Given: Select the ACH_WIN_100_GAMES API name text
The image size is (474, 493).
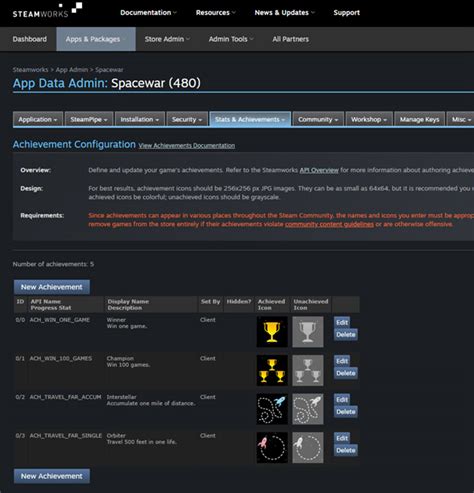Looking at the screenshot, I should (x=61, y=358).
